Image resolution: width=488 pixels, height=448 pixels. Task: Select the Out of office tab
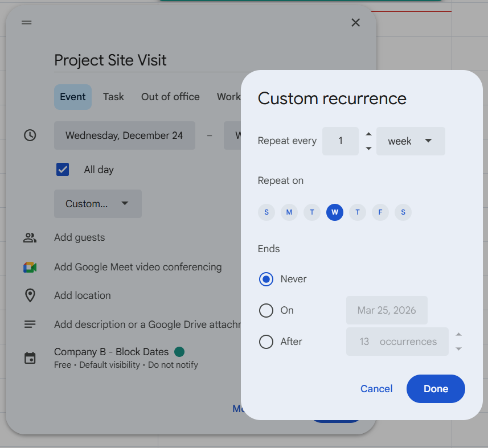tap(170, 97)
